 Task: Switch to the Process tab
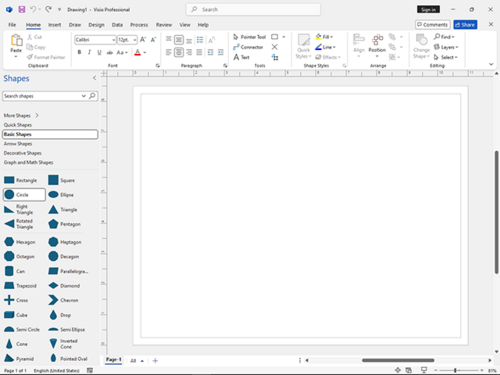[139, 25]
